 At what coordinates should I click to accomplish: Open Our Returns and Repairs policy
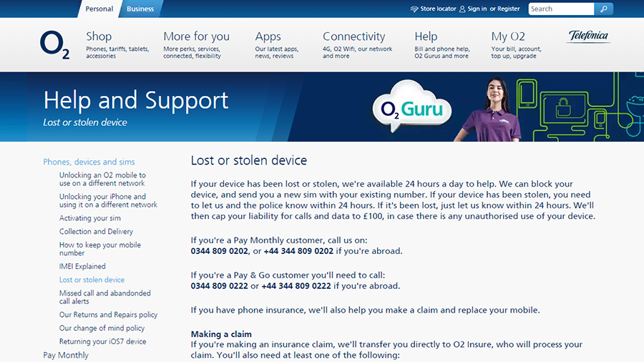point(109,315)
